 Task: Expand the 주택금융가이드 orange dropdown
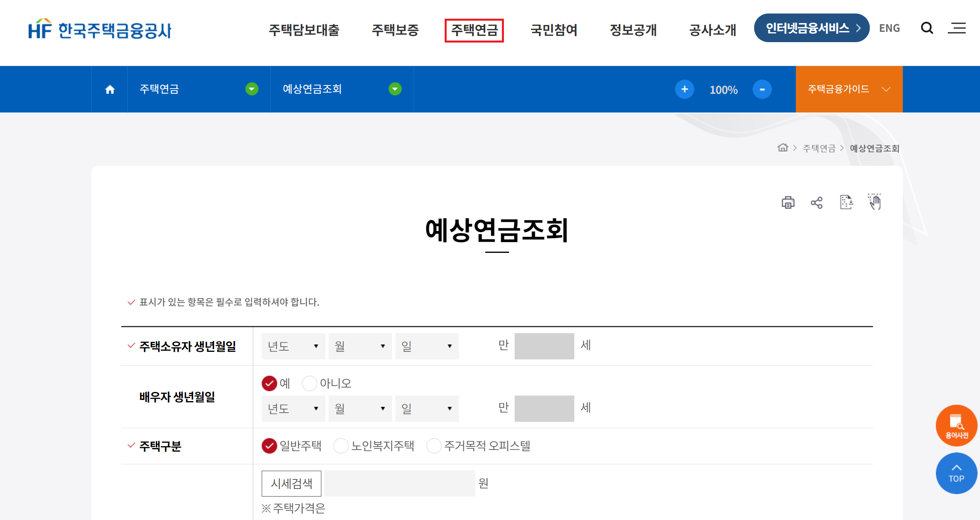click(849, 89)
